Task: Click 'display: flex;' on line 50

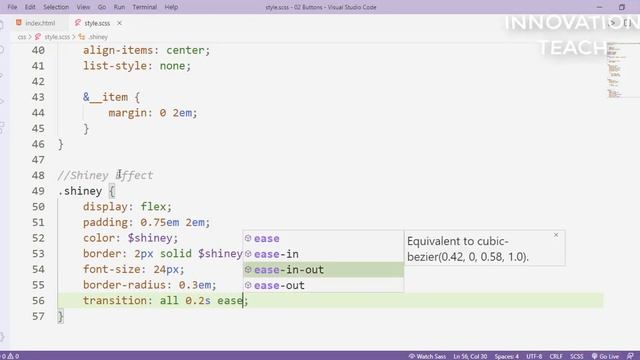Action: pos(127,207)
